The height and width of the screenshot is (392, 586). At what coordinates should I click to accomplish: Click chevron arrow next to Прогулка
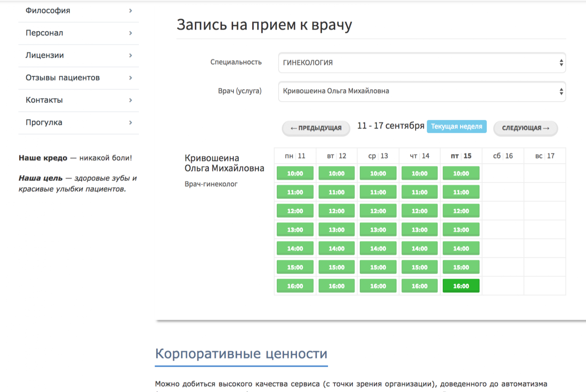point(131,122)
